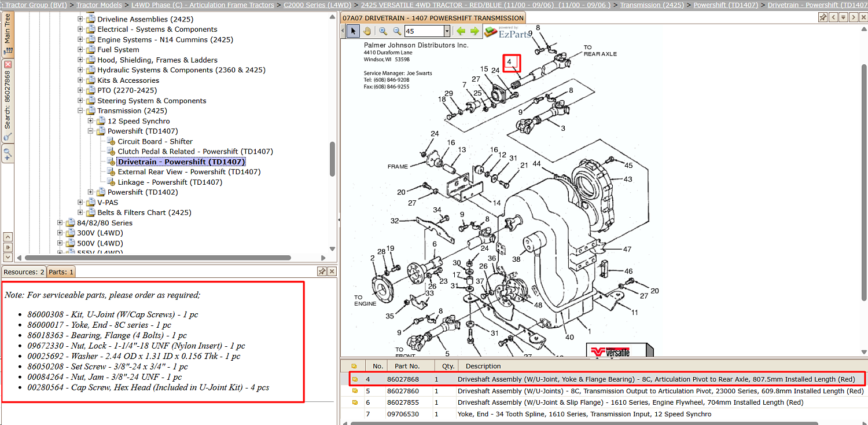Activate the hand pan tool
Viewport: 868px width, 425px height.
[366, 31]
